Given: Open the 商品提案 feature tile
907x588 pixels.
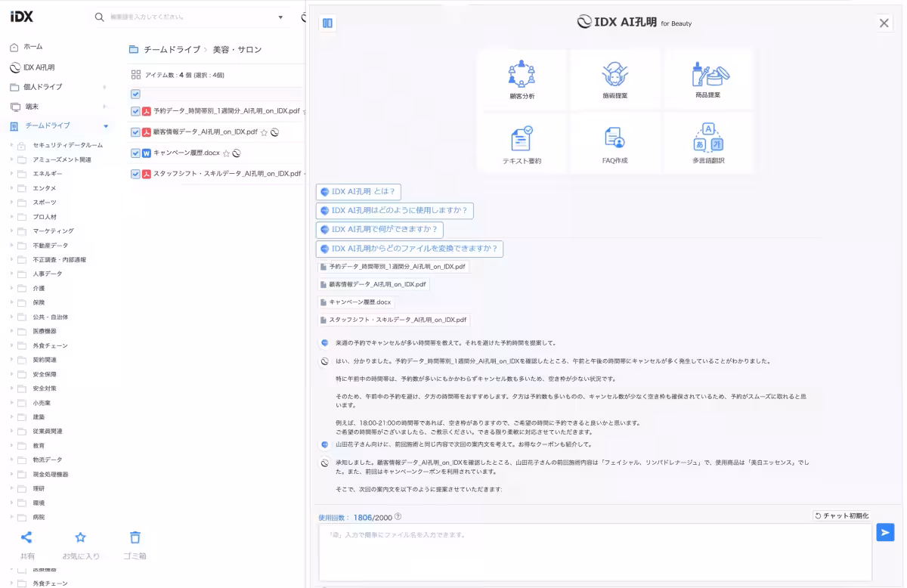Looking at the screenshot, I should [x=708, y=80].
